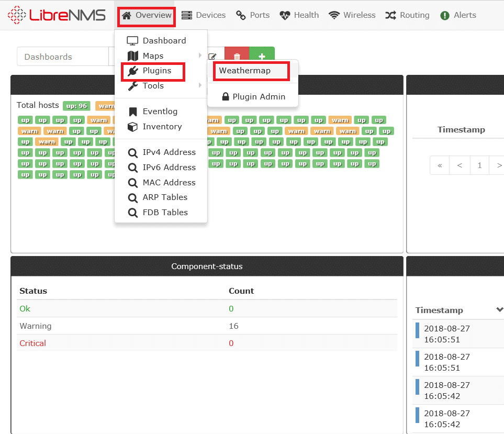Screen dimensions: 504x434
Task: Sort by Timestamp chevron in lower panel
Action: click(499, 309)
